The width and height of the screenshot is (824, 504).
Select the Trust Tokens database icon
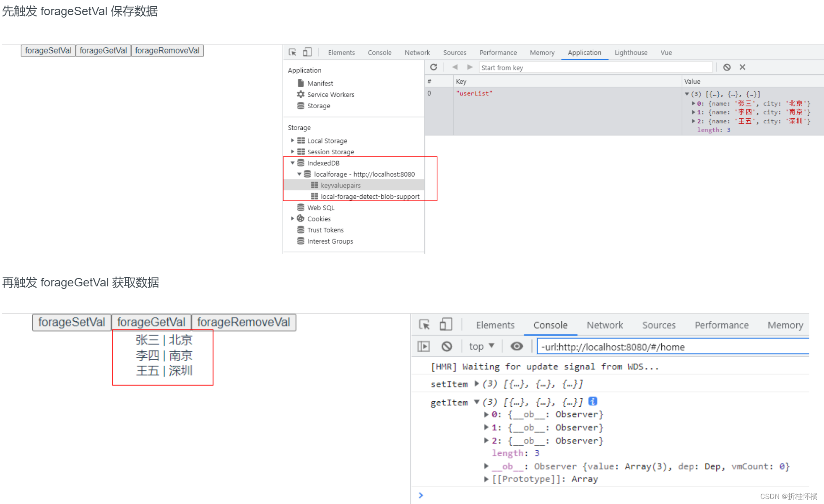tap(301, 229)
